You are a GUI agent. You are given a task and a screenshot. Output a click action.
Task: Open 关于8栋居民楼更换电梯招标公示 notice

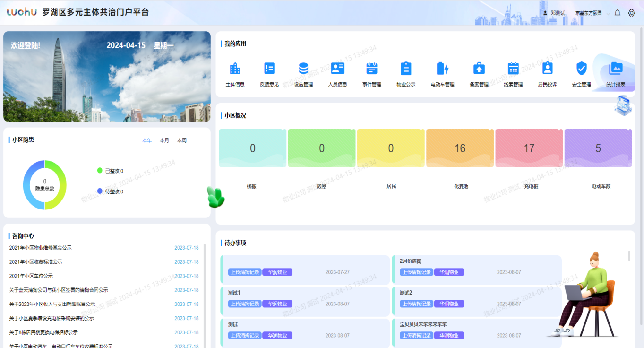43,332
